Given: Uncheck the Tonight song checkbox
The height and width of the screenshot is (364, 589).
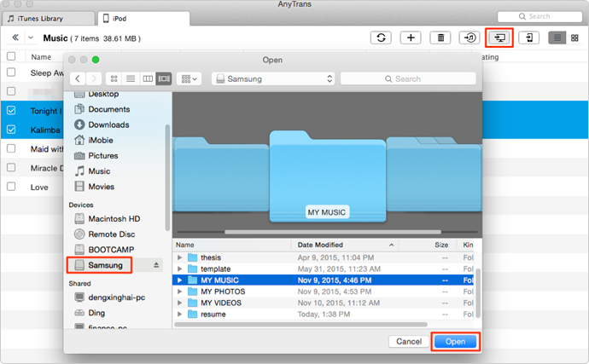Looking at the screenshot, I should click(11, 110).
